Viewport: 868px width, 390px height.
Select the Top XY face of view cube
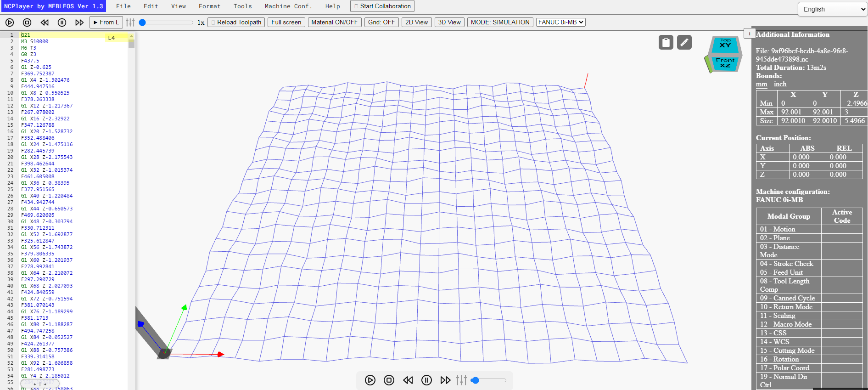click(725, 44)
